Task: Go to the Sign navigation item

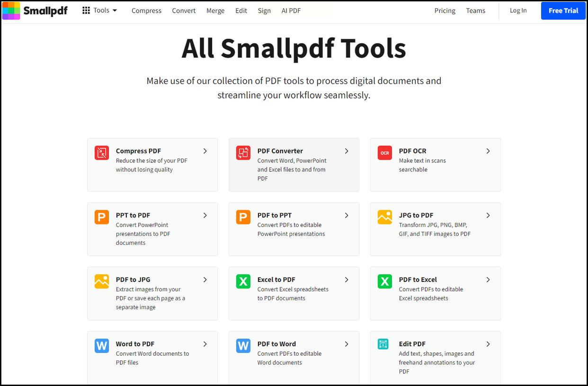Action: pos(264,10)
